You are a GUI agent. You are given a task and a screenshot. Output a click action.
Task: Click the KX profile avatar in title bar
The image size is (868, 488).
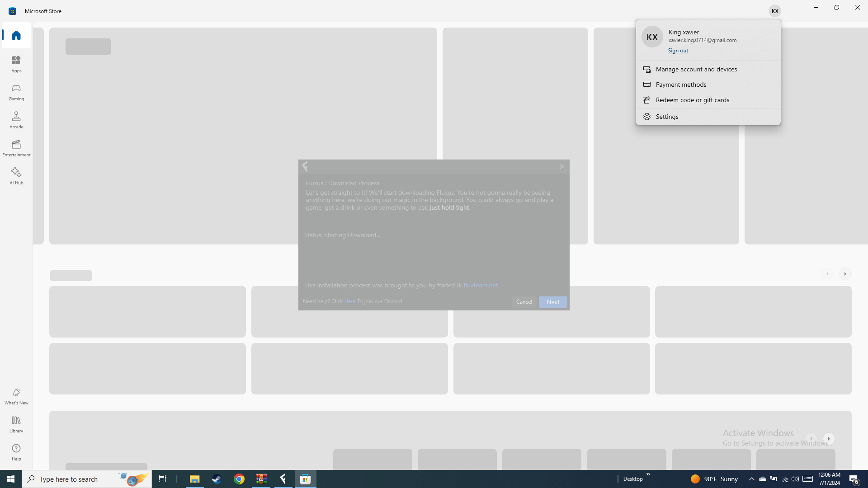coord(775,11)
